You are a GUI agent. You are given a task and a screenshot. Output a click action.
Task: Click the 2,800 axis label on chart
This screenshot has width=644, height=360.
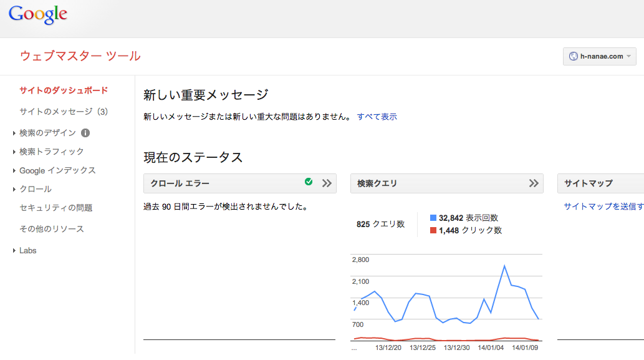[360, 260]
